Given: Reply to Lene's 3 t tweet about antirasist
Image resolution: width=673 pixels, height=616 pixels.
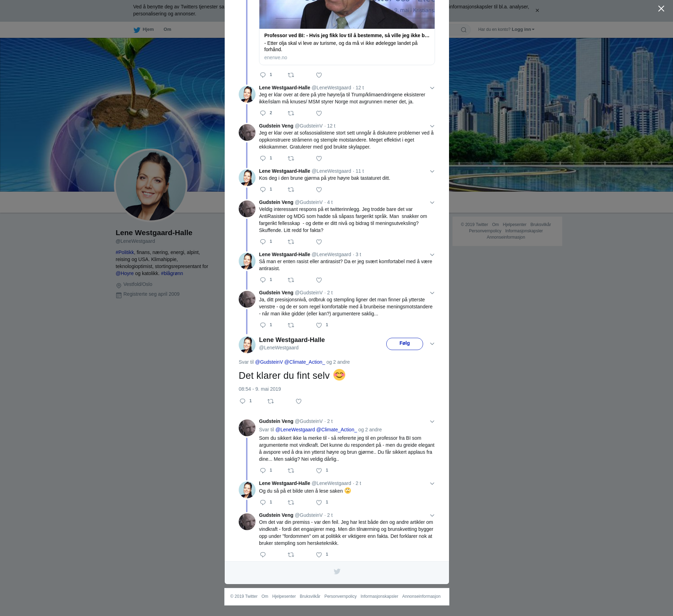Looking at the screenshot, I should 263,280.
